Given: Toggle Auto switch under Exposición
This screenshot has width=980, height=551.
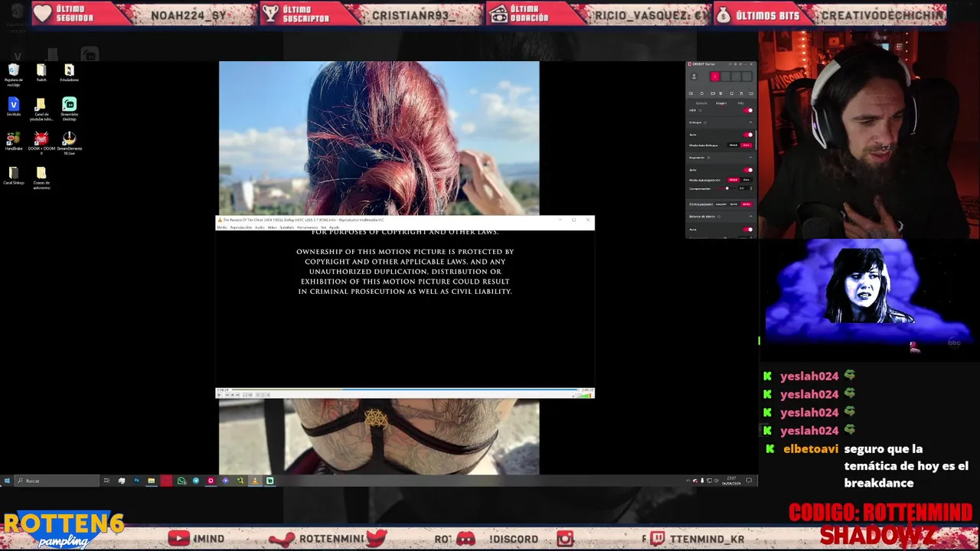Looking at the screenshot, I should point(748,170).
